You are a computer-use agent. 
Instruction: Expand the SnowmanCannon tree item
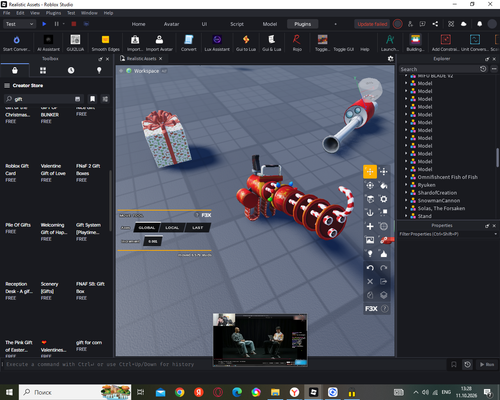click(x=406, y=200)
